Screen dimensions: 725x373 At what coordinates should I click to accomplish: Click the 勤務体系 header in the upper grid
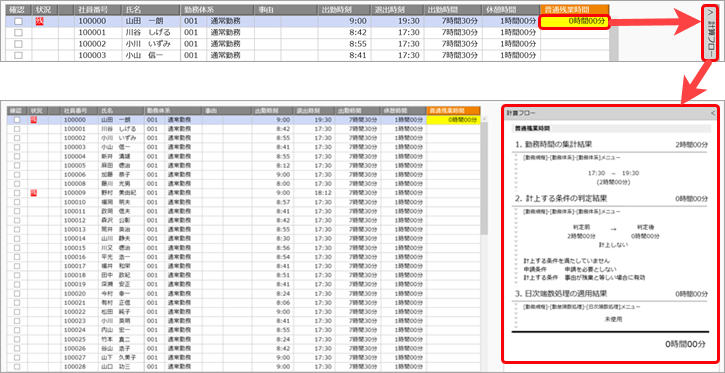217,10
